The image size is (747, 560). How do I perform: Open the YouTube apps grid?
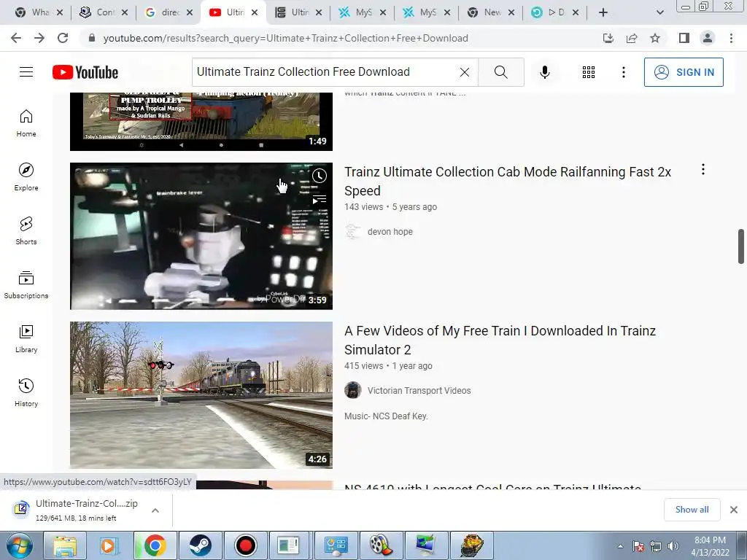tap(589, 72)
